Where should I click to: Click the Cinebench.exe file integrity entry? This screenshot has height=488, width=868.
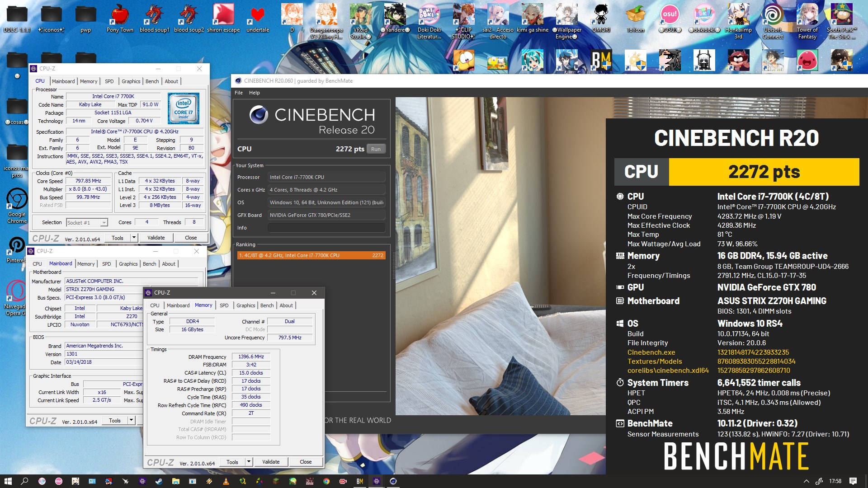[x=651, y=352]
